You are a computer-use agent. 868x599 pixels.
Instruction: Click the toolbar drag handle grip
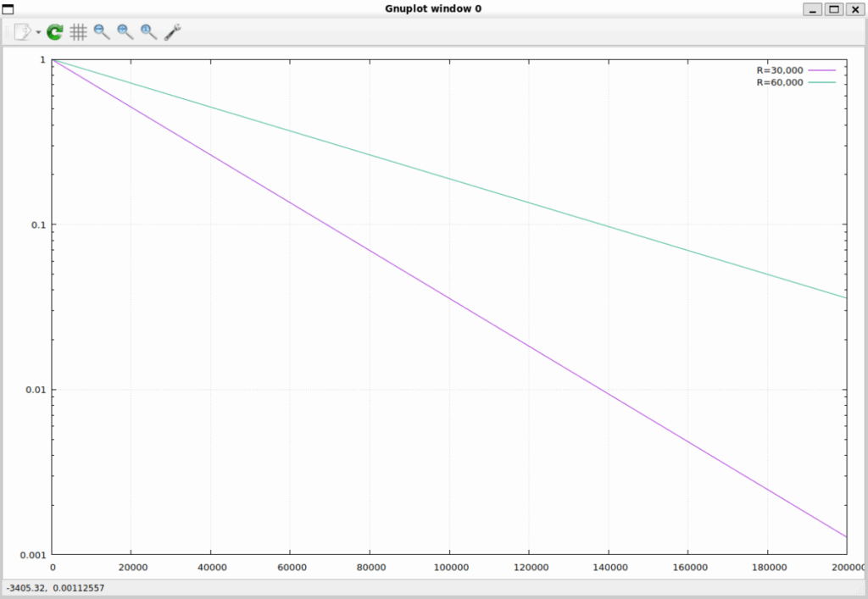pos(6,32)
